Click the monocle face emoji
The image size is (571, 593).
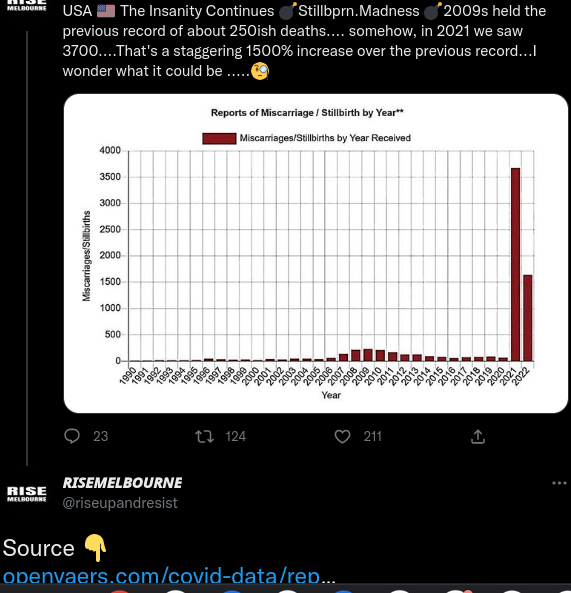[260, 71]
